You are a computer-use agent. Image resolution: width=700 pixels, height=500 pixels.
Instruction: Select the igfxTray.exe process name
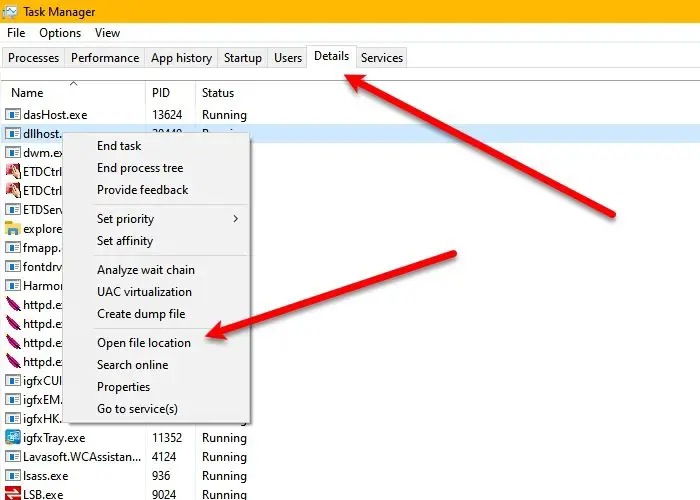tap(54, 438)
